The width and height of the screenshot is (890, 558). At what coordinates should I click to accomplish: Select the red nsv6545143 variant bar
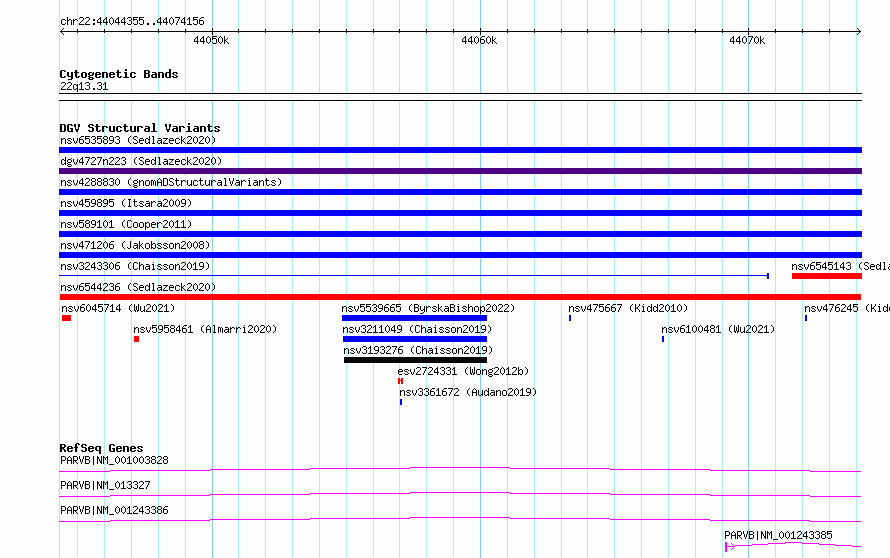(x=827, y=276)
